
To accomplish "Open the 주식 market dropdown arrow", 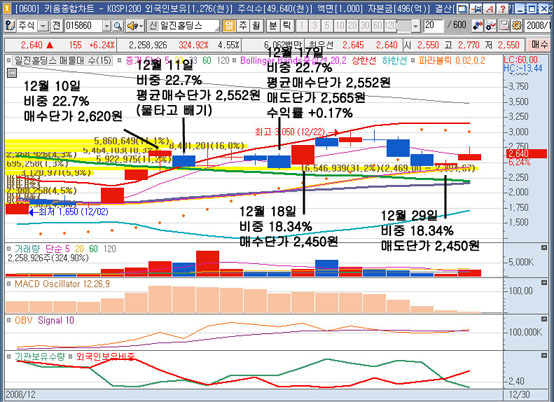I will (x=43, y=25).
